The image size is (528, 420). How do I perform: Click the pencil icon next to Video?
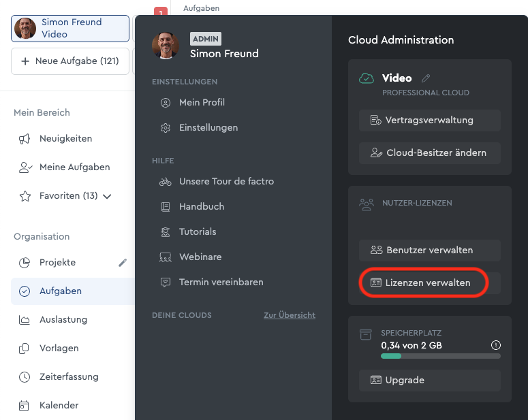[x=426, y=78]
